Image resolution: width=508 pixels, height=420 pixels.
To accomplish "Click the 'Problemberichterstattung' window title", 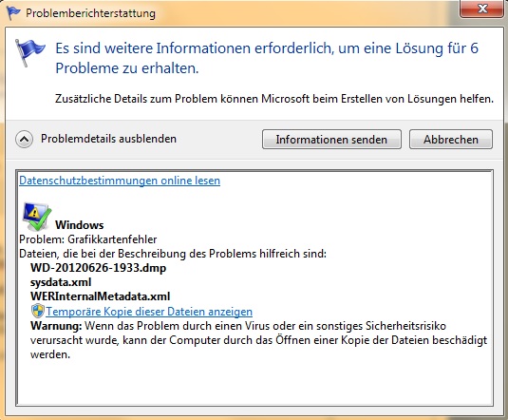I will coord(91,13).
